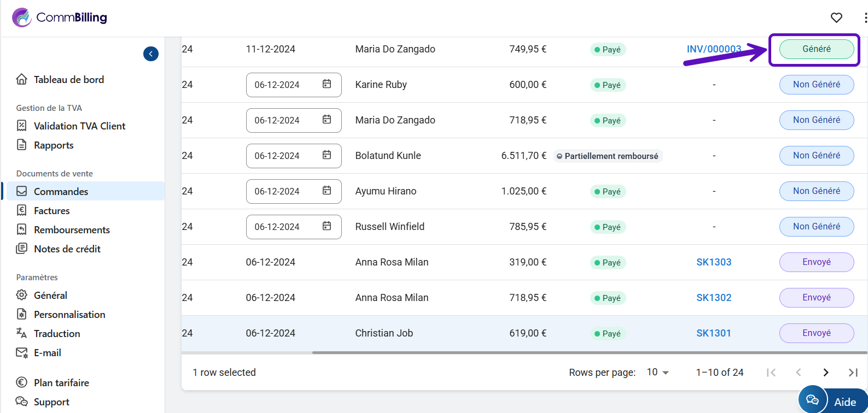
Task: Click Non Généré button for Ayumu Hirano
Action: [816, 191]
